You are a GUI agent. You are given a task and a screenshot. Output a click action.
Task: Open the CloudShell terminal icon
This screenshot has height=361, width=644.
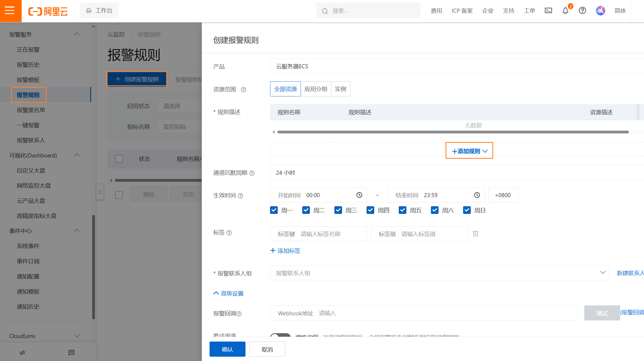pyautogui.click(x=548, y=11)
